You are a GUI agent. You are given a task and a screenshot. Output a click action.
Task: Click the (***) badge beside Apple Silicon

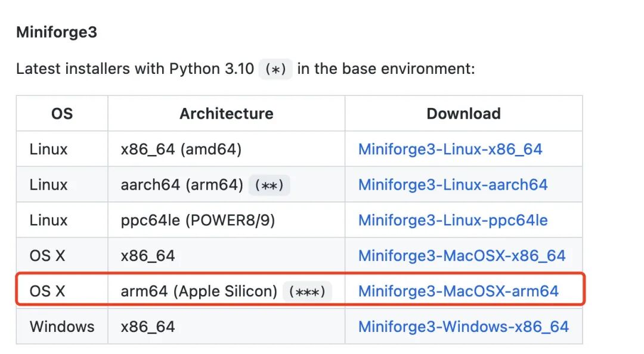(308, 291)
